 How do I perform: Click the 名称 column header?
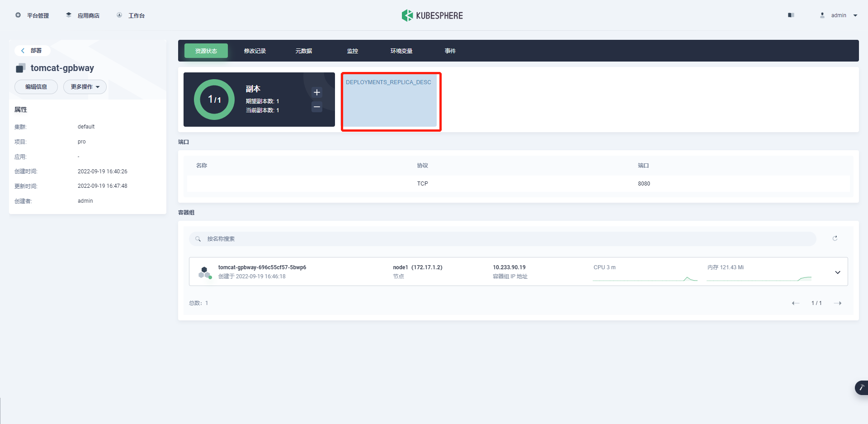pos(202,166)
